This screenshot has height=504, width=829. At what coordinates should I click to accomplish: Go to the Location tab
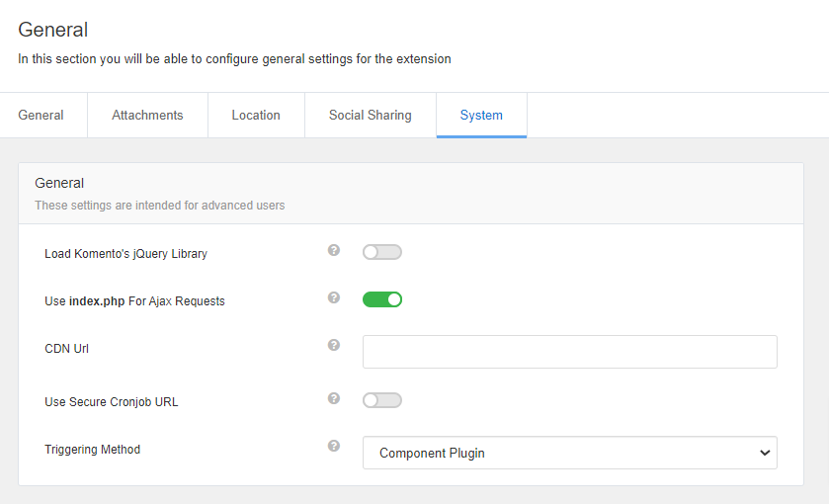(256, 116)
